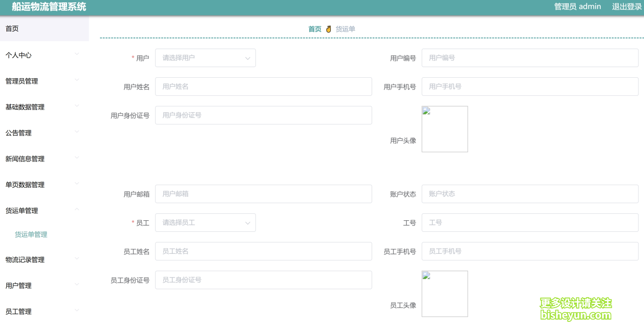Click the 退出登录 link
644x332 pixels.
point(627,6)
